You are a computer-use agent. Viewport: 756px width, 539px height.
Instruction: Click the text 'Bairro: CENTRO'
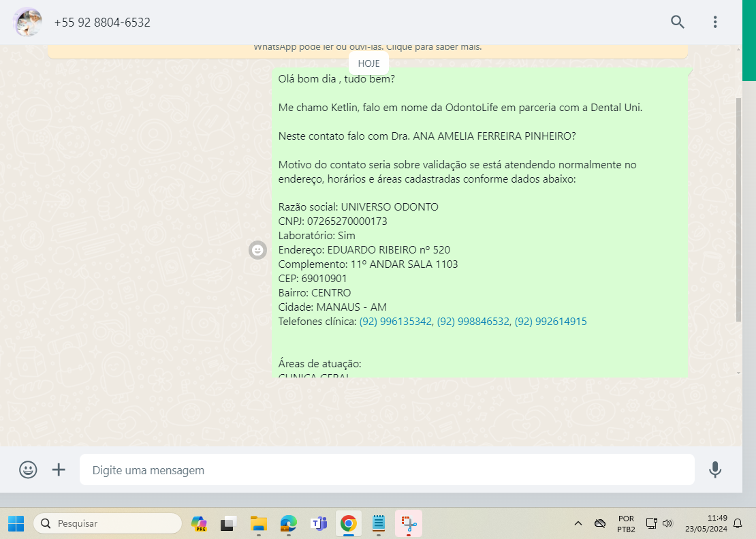(x=315, y=293)
